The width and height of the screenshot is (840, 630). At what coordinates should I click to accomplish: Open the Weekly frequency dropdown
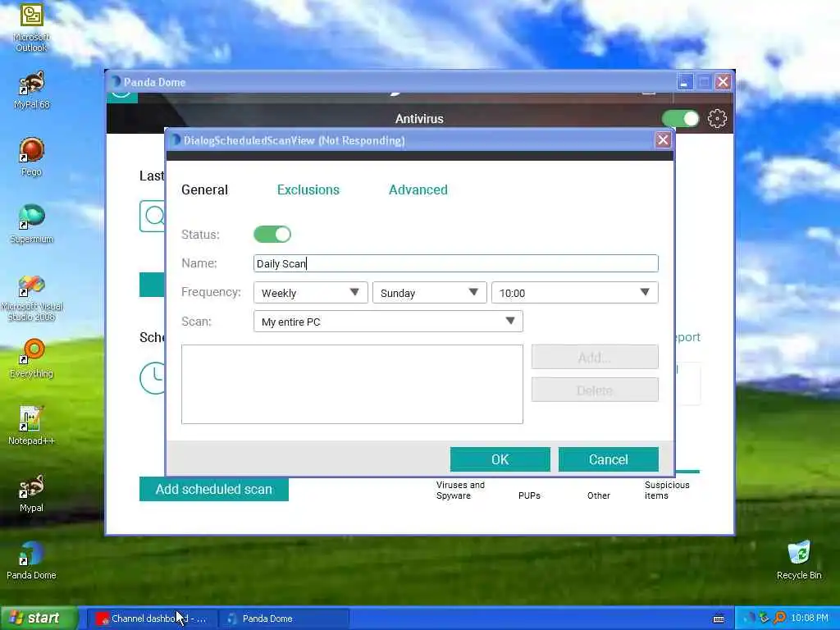(311, 293)
